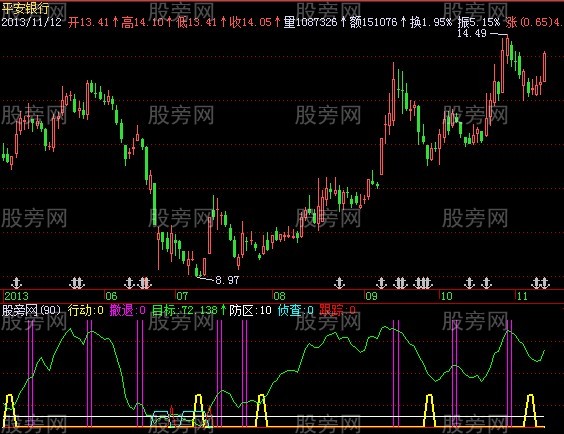Click the info marker icon above the 2013 label
The image size is (564, 434).
tap(16, 283)
